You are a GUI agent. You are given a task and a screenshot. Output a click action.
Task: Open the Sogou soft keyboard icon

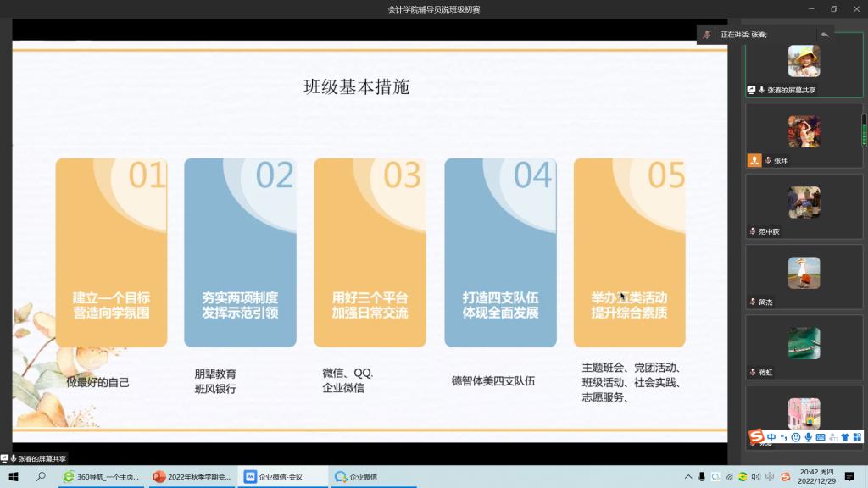[x=820, y=437]
